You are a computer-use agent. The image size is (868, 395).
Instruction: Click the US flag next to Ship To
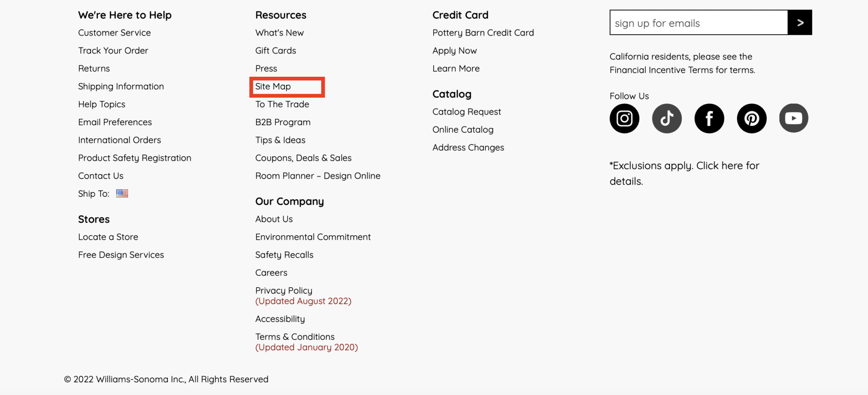[122, 193]
